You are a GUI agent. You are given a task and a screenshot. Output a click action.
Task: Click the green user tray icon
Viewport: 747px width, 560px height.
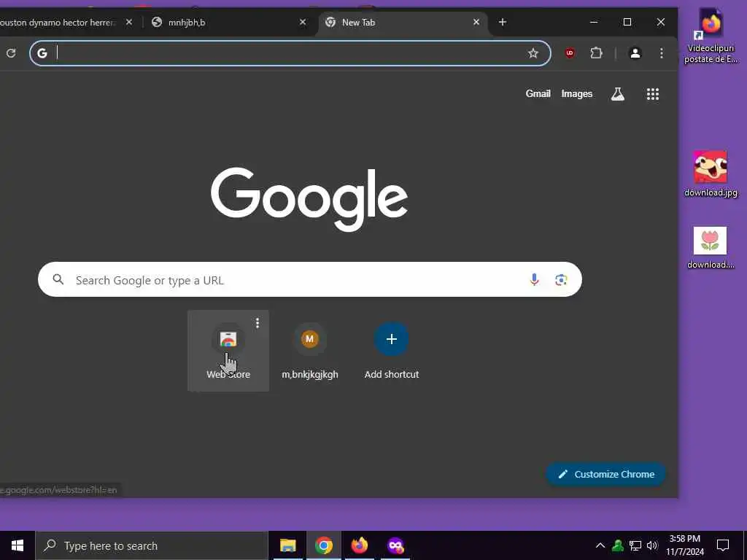coord(618,545)
